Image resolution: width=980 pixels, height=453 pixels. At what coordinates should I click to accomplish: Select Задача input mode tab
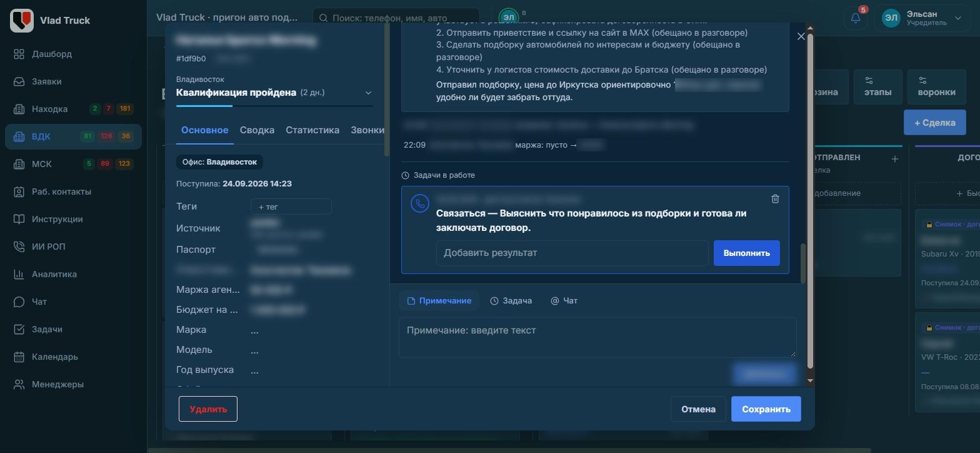[511, 301]
